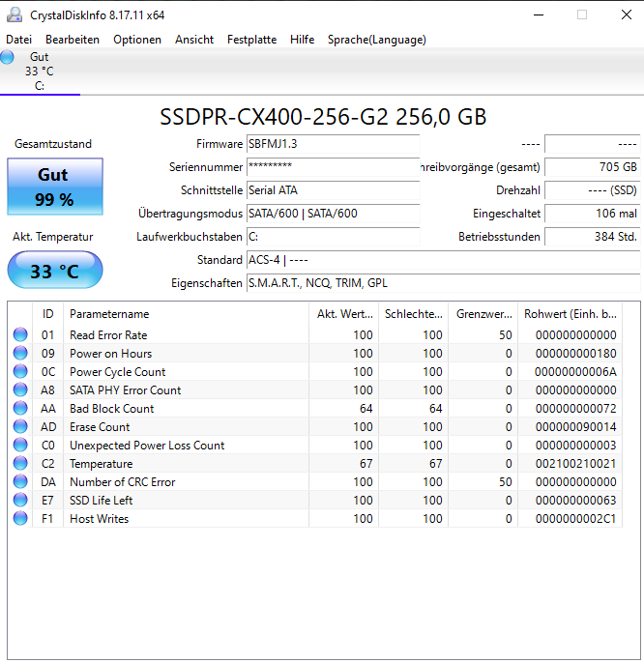Screen dimensions: 644x663
Task: Click status orb for SATA PHY Error Count
Action: [x=20, y=389]
